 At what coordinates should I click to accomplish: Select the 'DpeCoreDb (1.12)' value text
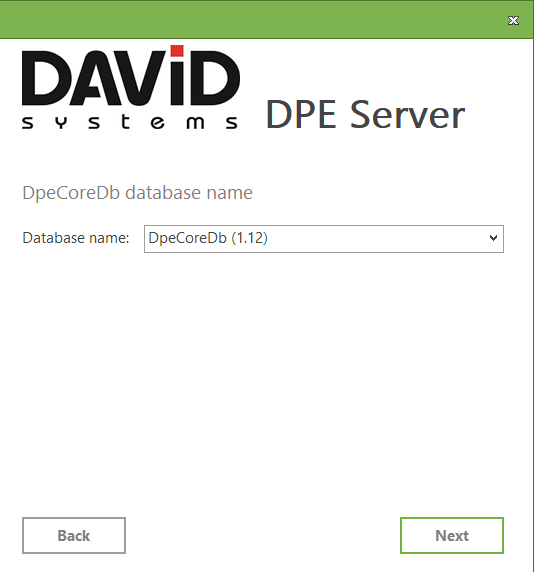click(208, 238)
